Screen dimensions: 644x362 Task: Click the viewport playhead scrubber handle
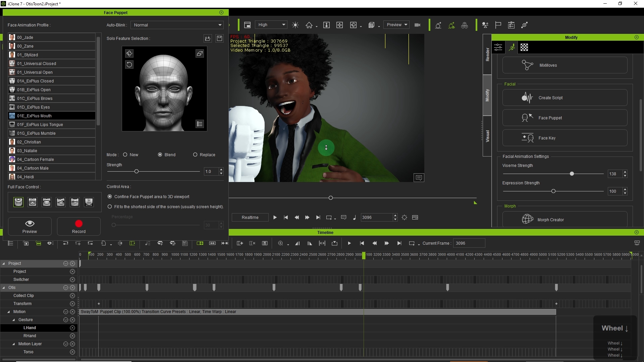coord(331,198)
